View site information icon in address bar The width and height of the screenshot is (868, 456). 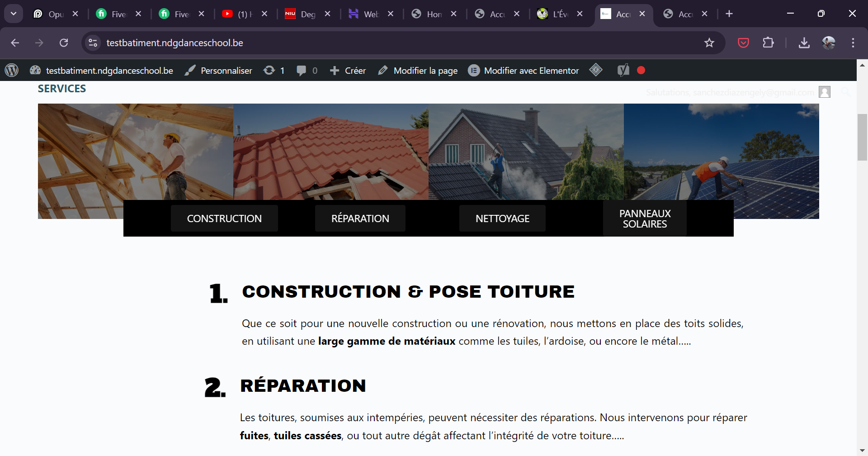(93, 43)
